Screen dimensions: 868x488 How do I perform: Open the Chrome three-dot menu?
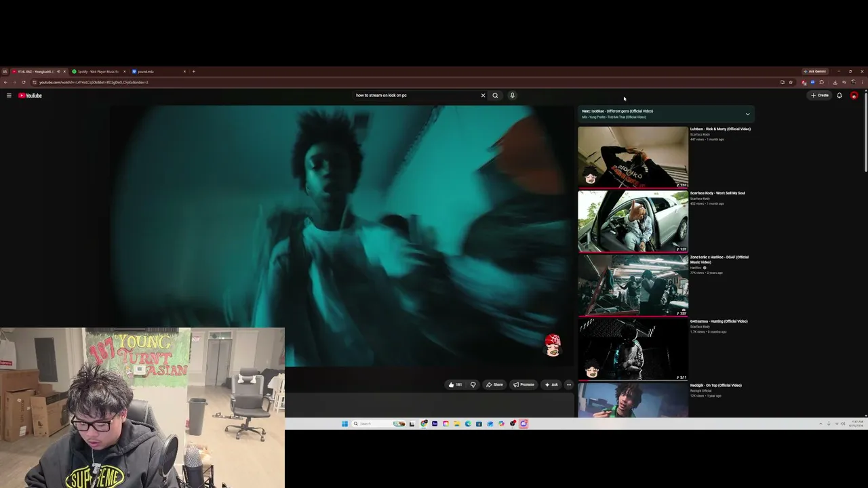point(862,82)
